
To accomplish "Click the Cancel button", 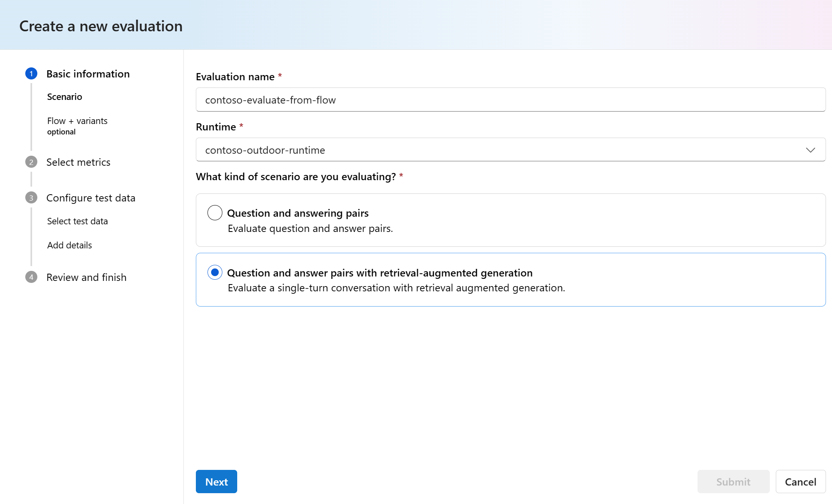I will click(x=800, y=482).
